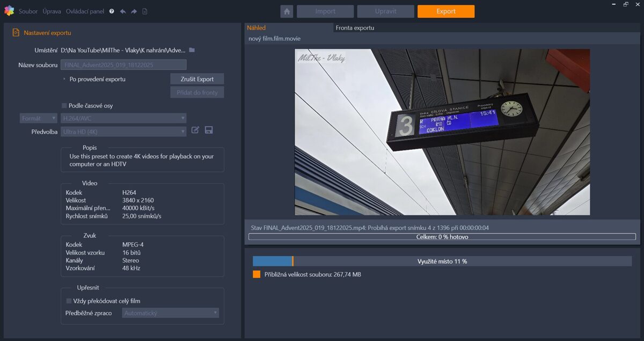The width and height of the screenshot is (644, 341).
Task: Click the undo arrow icon
Action: (123, 11)
